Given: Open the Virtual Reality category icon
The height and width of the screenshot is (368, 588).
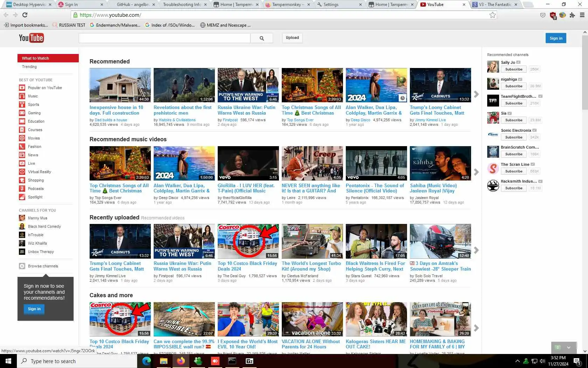Looking at the screenshot, I should click(x=22, y=172).
